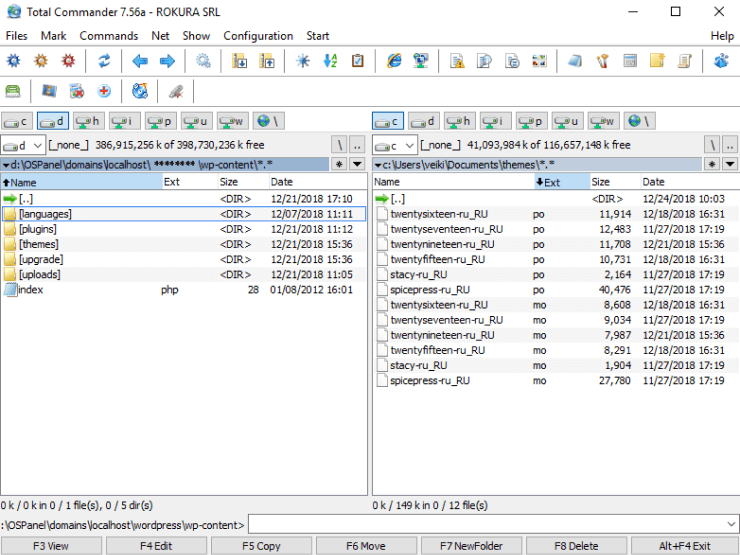740x555 pixels.
Task: Click the F5 Copy button
Action: 261,546
